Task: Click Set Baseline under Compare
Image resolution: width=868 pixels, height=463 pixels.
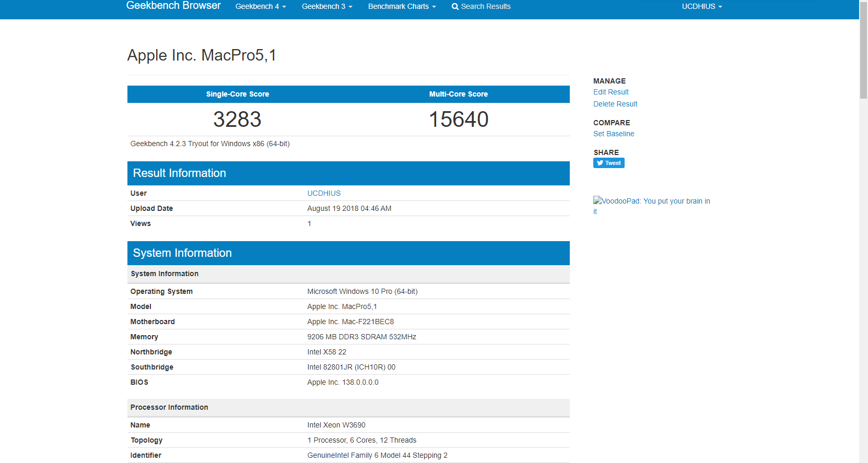Action: [614, 134]
